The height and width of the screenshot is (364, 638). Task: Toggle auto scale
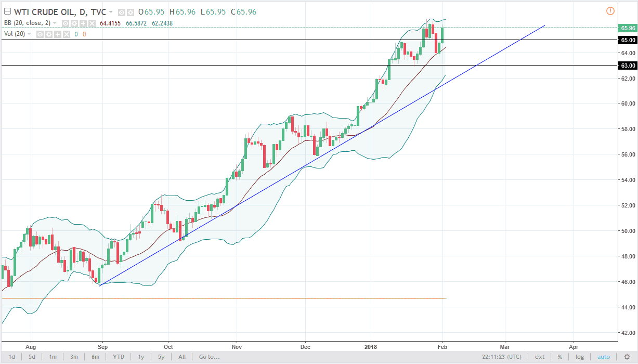coord(604,357)
